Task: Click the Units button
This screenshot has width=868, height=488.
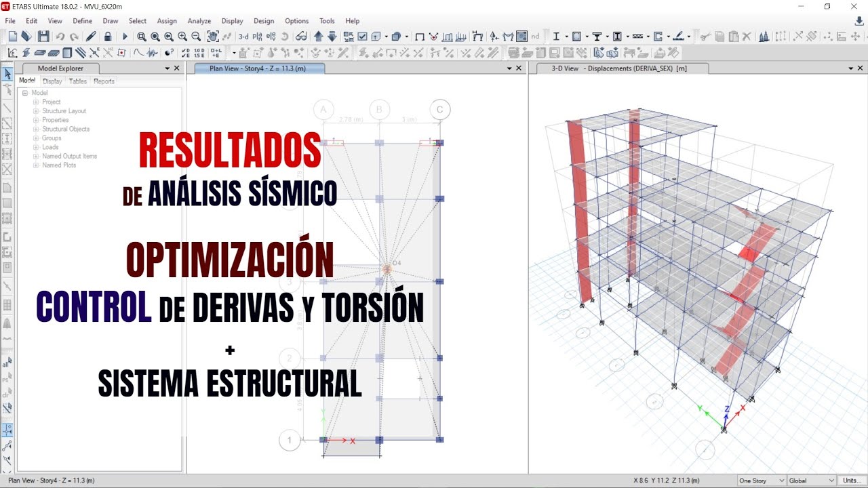Action: (852, 481)
